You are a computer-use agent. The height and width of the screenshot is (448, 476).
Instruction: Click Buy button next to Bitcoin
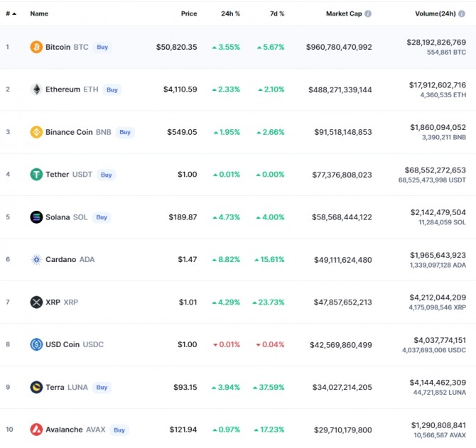(x=102, y=47)
